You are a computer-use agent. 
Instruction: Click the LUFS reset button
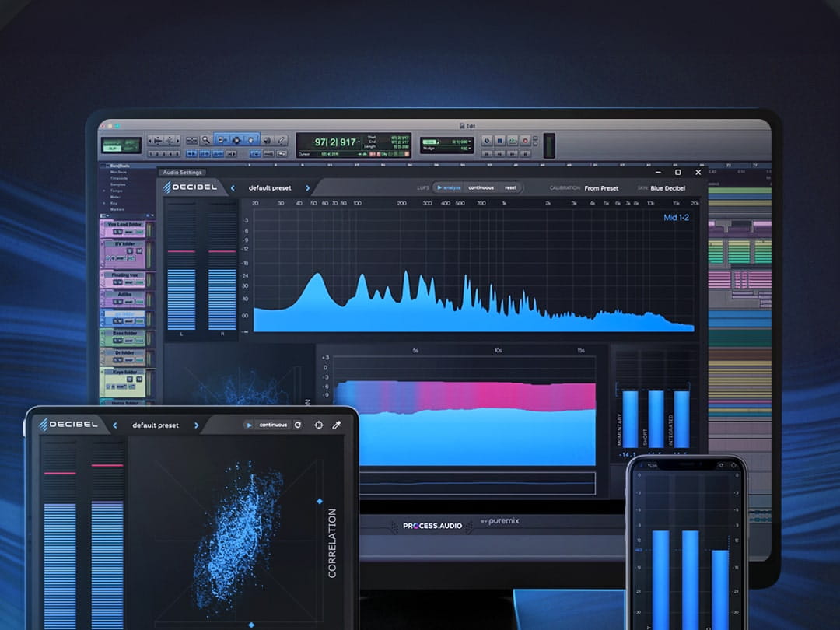pyautogui.click(x=510, y=187)
